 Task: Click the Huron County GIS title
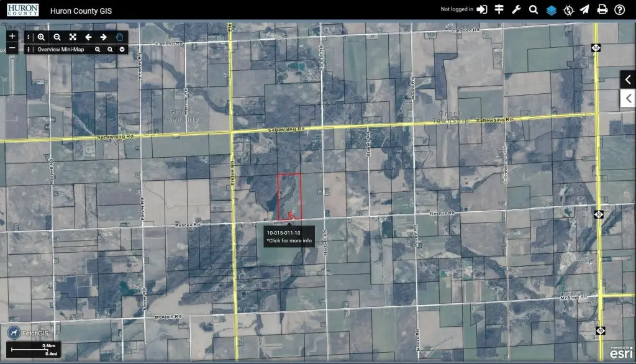(81, 11)
